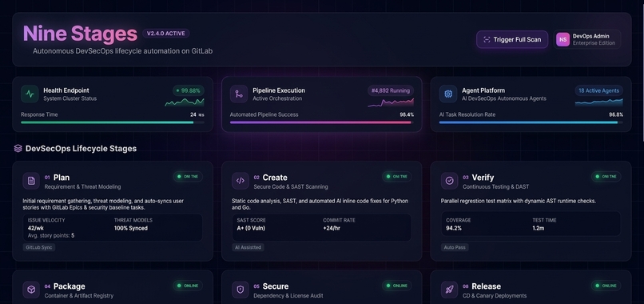
Task: Click the Plan stage online status pill
Action: click(188, 177)
